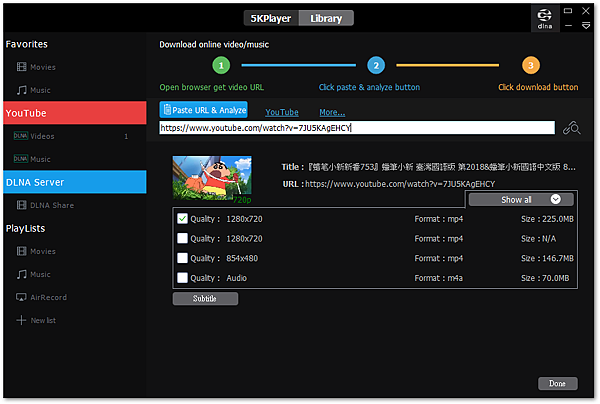This screenshot has width=600, height=404.
Task: Open AirRecord playlist
Action: point(49,297)
